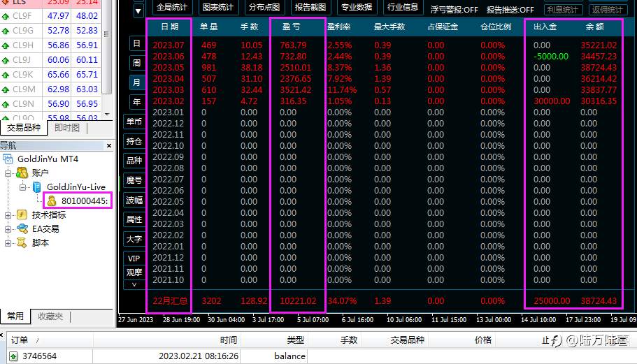
Task: Toggle 报告推送 OFF switch
Action: 510,9
